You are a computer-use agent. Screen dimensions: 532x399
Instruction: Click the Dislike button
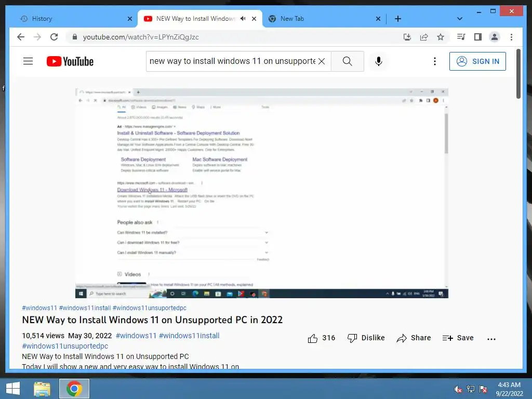[x=366, y=338]
